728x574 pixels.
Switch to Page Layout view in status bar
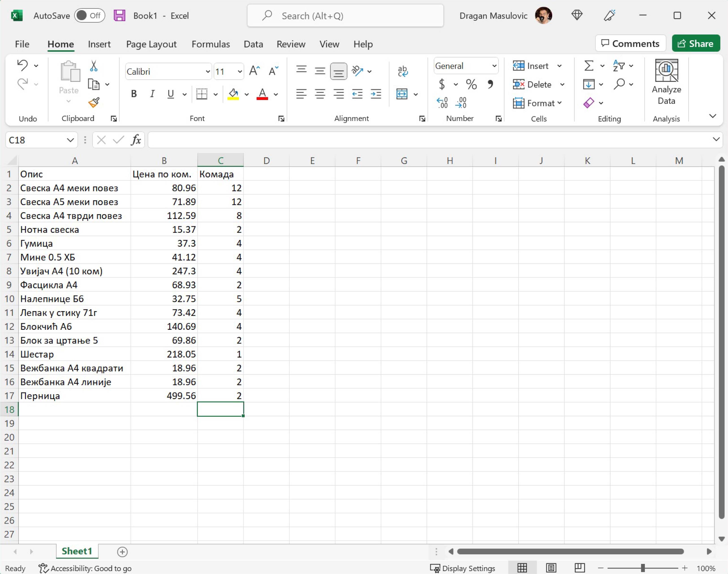tap(551, 568)
